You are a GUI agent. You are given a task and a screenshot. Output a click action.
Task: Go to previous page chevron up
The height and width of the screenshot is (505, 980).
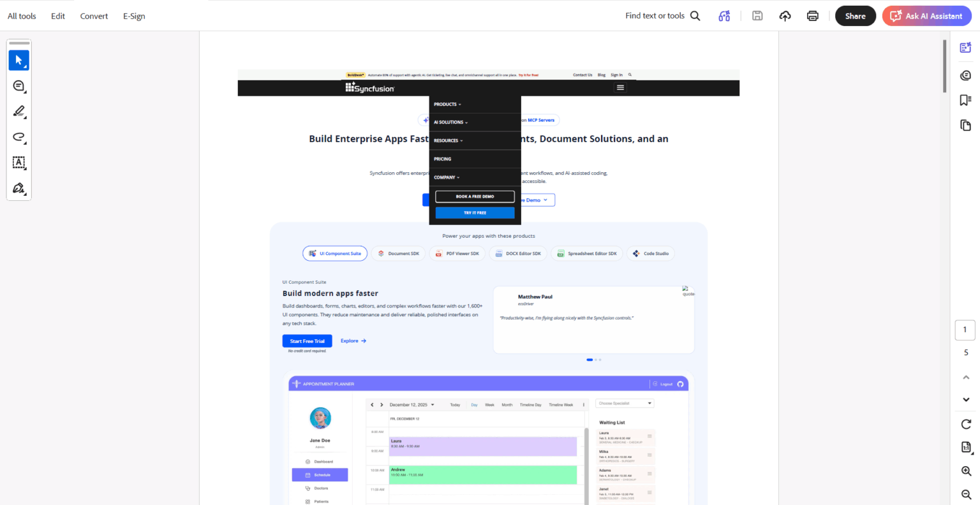click(966, 377)
